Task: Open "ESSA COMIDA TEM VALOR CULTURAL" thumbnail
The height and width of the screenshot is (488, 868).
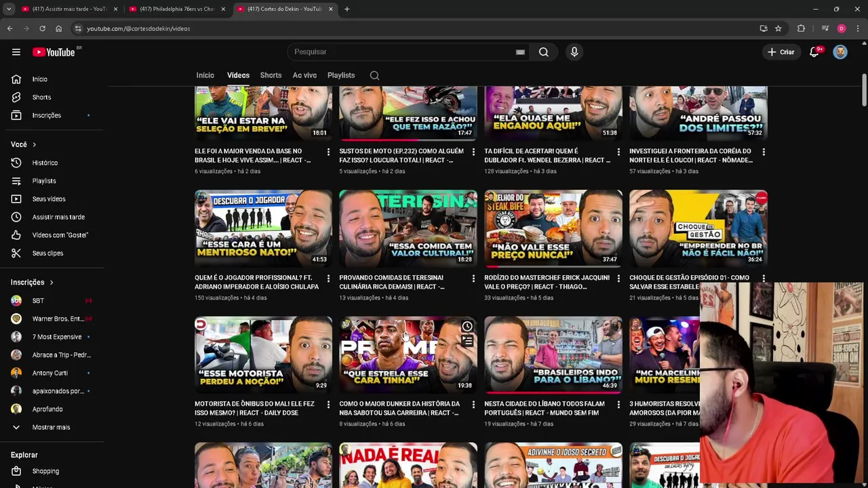Action: (408, 228)
